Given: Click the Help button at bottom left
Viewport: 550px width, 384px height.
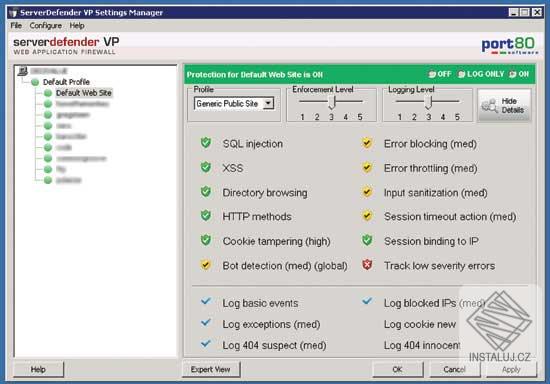Looking at the screenshot, I should tap(38, 369).
